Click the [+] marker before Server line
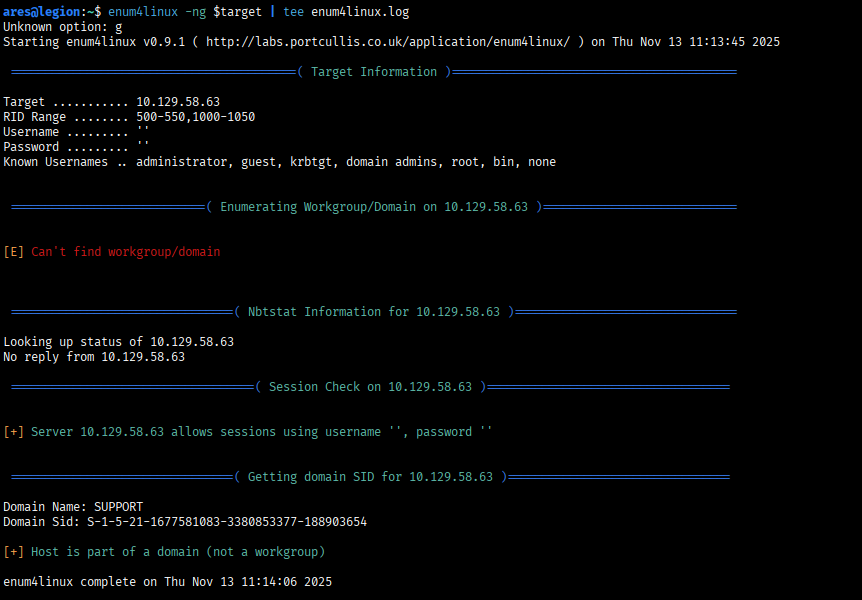The image size is (862, 600). pos(13,432)
